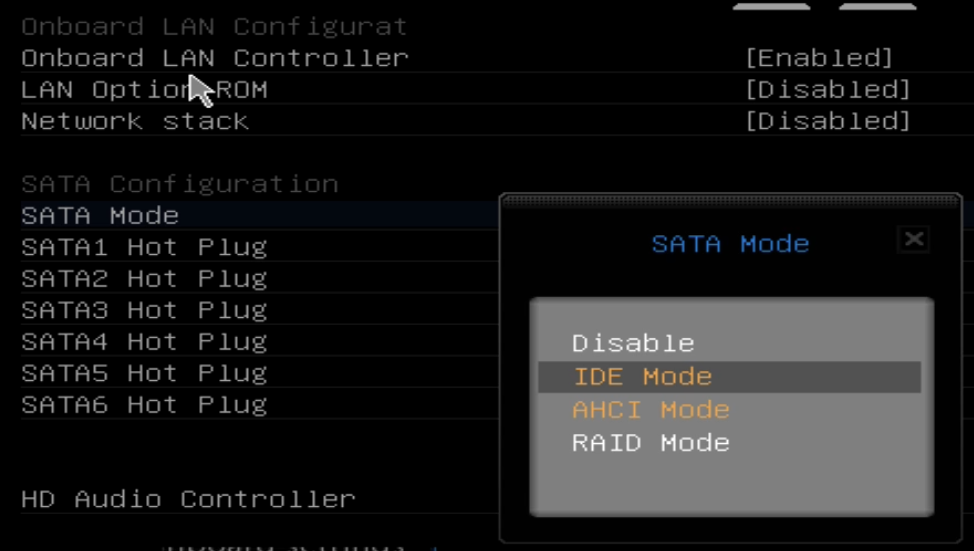Select the SATA Mode setting row

pos(100,216)
